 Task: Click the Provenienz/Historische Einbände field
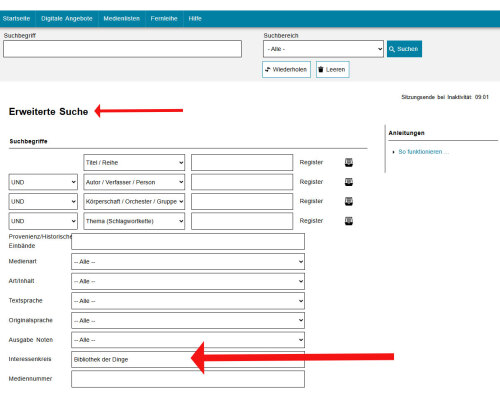coord(188,241)
